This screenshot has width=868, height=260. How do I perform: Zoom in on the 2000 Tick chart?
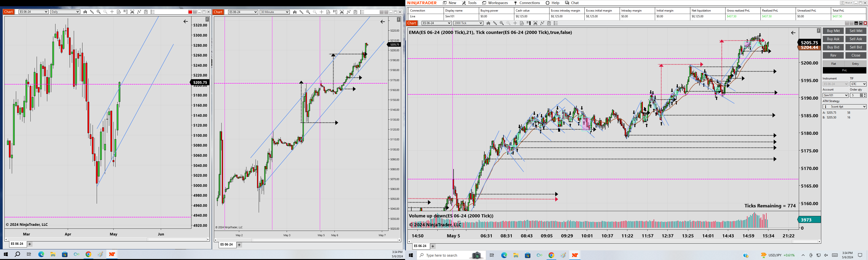(x=502, y=23)
